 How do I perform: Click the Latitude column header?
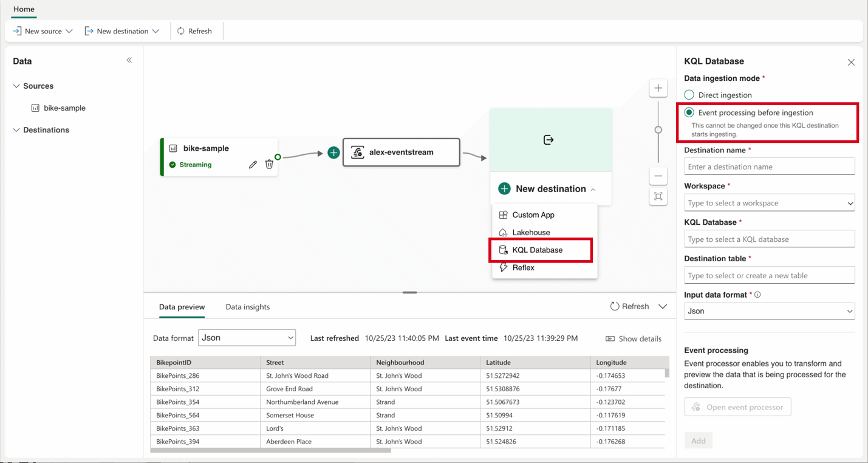535,363
